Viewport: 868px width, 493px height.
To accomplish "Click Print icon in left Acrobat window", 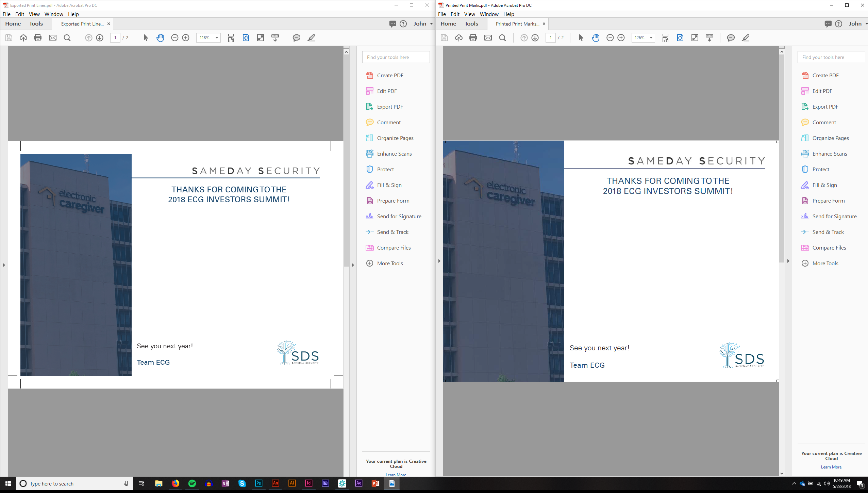I will point(38,38).
